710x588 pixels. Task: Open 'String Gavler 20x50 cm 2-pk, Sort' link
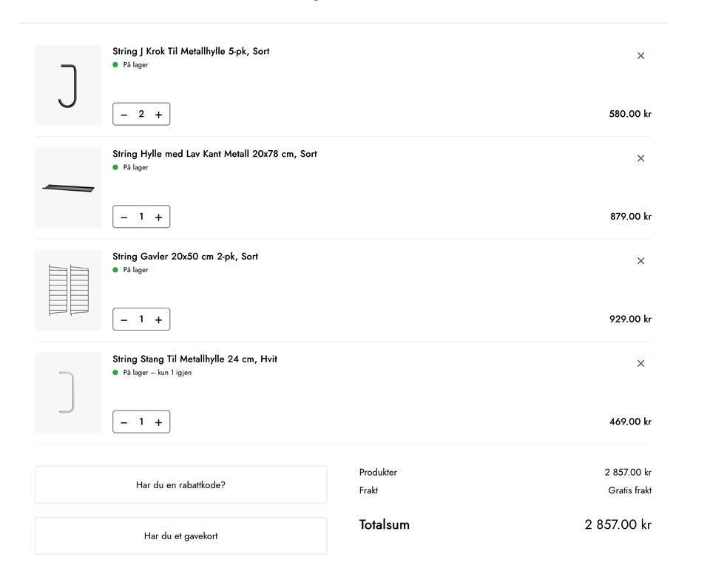point(185,257)
